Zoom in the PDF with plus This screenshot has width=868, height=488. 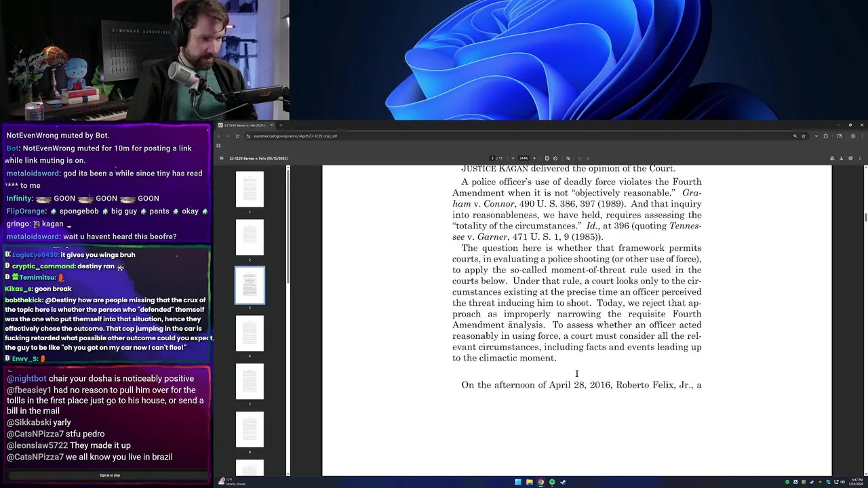(x=534, y=159)
